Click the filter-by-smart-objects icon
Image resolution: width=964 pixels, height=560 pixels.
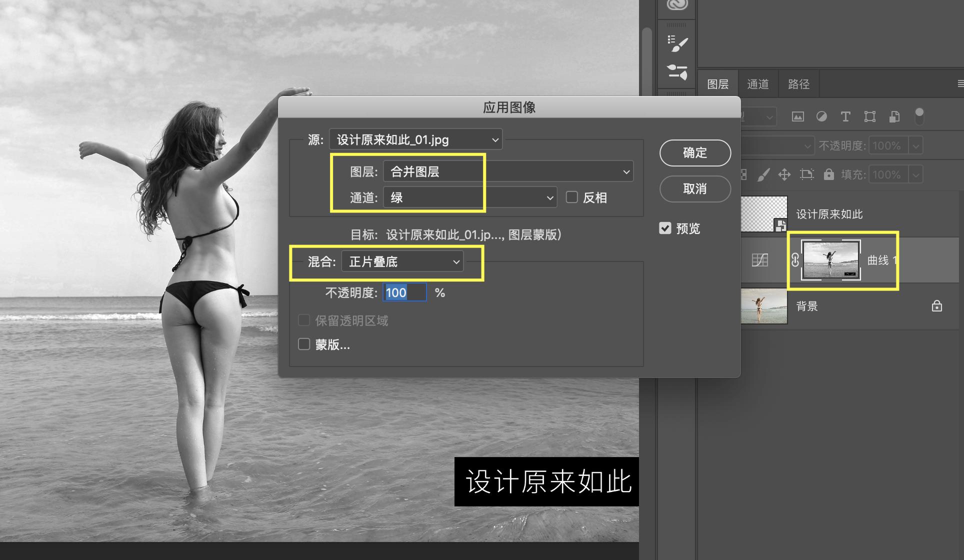[894, 116]
